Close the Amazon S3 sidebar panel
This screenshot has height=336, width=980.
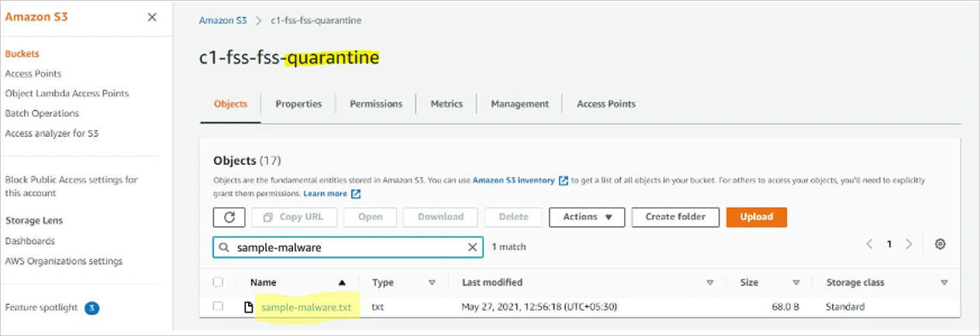(152, 17)
